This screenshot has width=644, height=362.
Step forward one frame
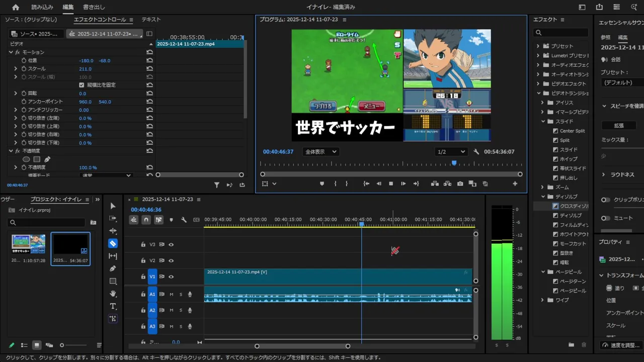tap(403, 184)
